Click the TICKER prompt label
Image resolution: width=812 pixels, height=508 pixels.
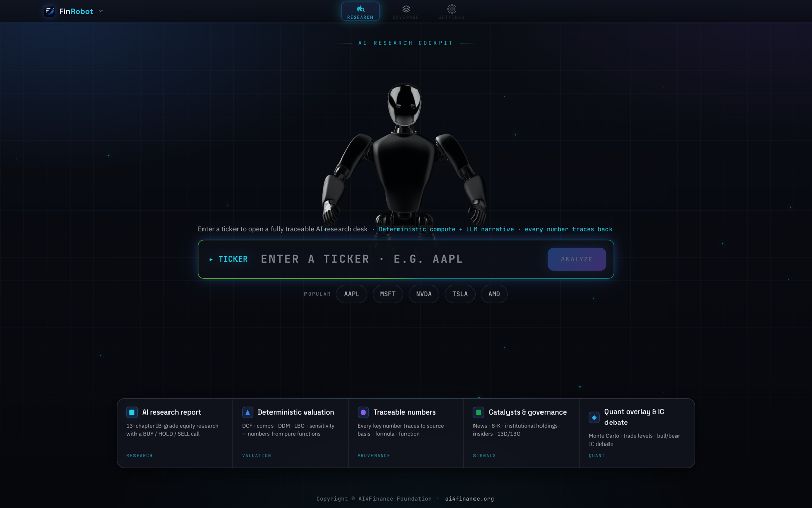tap(233, 259)
